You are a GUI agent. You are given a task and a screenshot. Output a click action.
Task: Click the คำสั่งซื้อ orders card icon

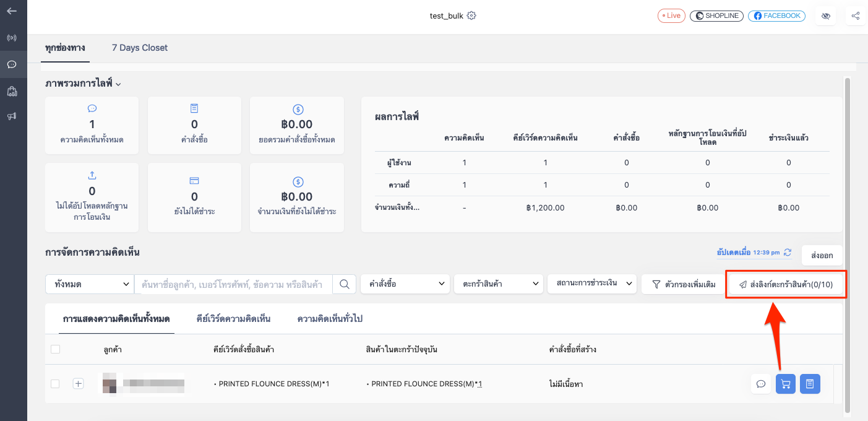[194, 108]
